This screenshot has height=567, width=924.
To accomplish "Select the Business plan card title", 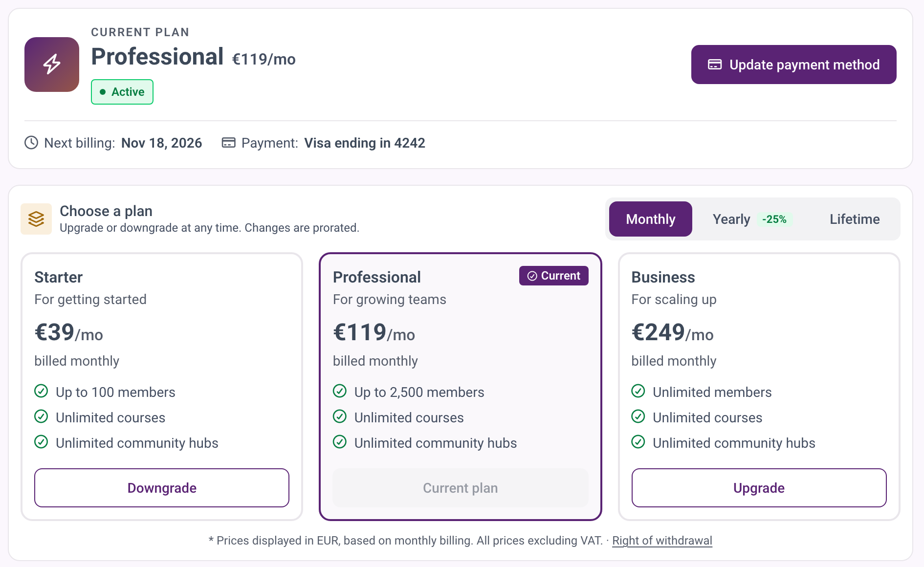I will 663,277.
